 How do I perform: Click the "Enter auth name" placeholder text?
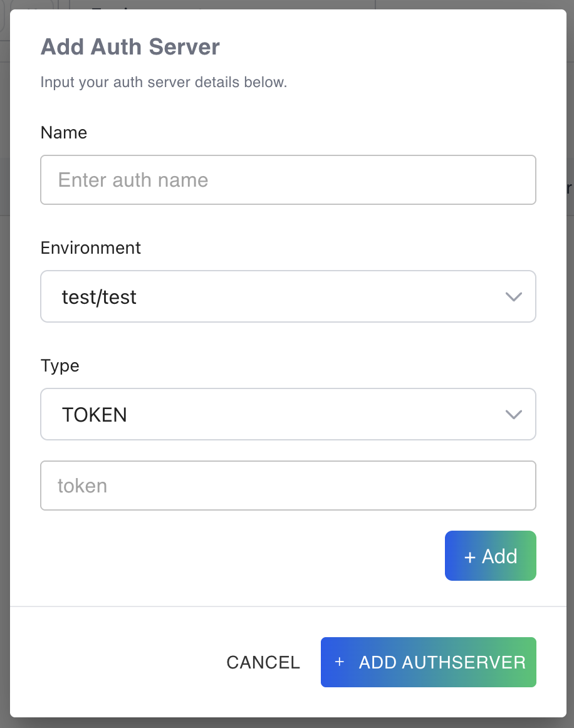click(x=133, y=180)
